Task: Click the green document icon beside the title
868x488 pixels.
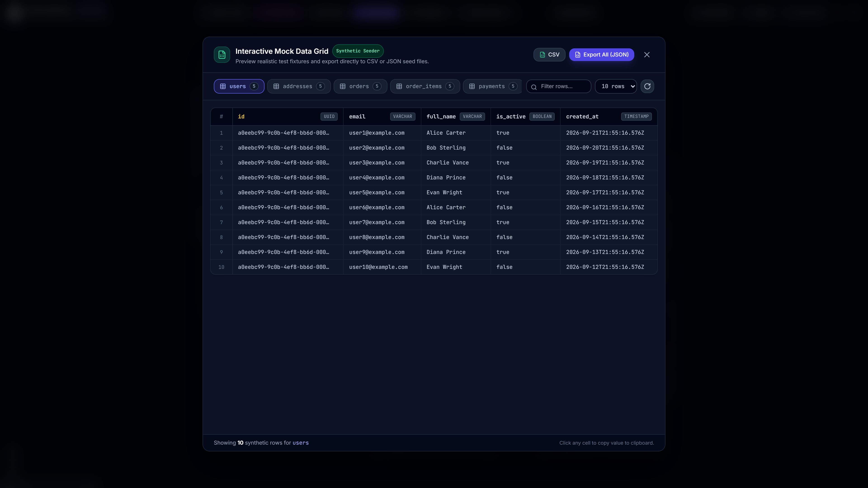Action: [x=222, y=54]
